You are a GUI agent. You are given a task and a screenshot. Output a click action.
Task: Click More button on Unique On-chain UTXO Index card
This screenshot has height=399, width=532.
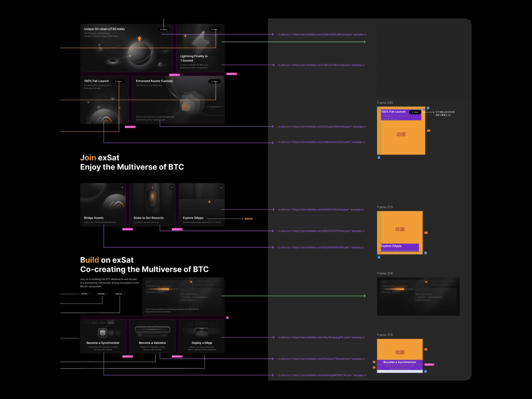coord(163,29)
